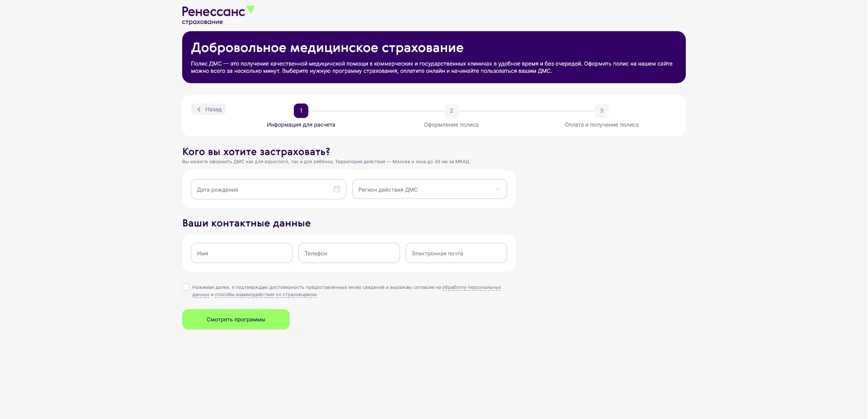This screenshot has height=419, width=868.
Task: Select step circle 3 above Оплата и получение полиса
Action: click(601, 110)
